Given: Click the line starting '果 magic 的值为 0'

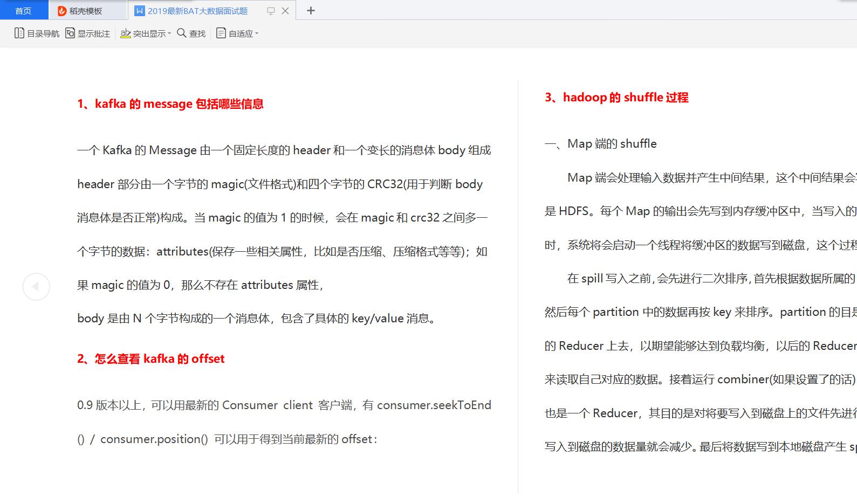Looking at the screenshot, I should [201, 285].
